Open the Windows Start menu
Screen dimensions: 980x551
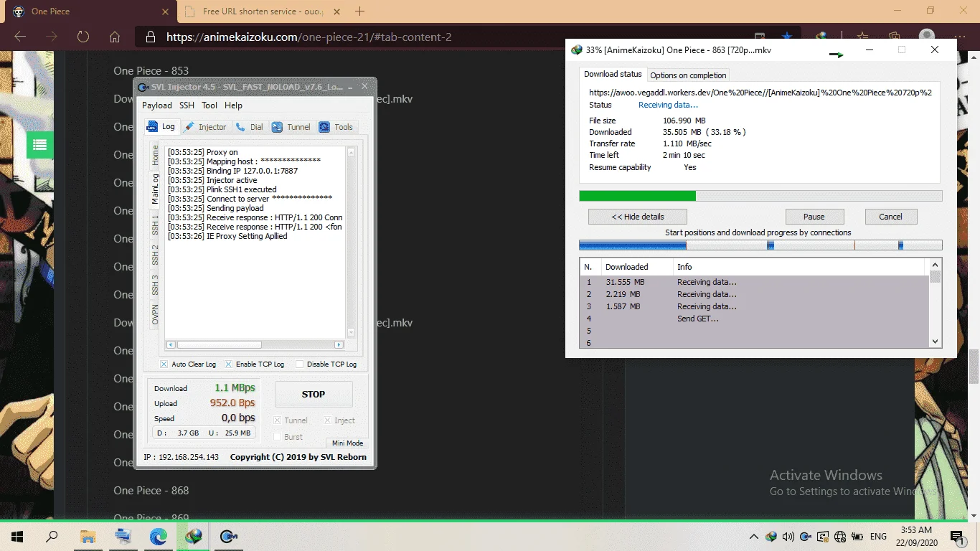click(17, 536)
